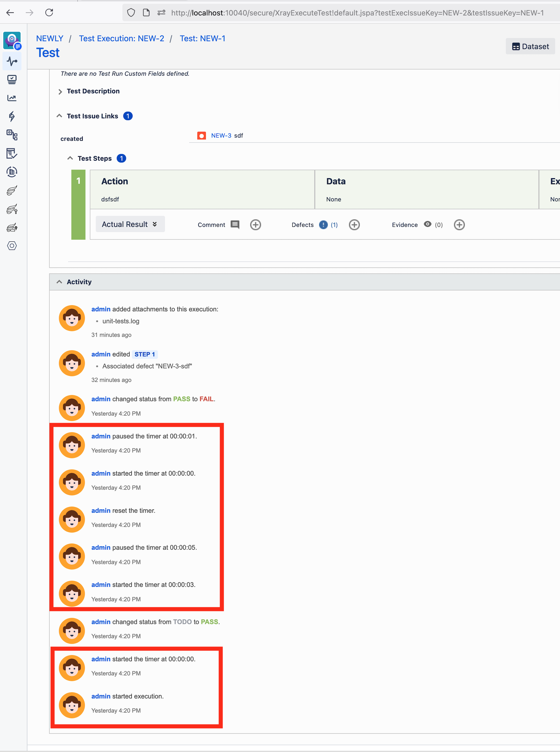
Task: Click the browser forward arrow
Action: coord(30,13)
